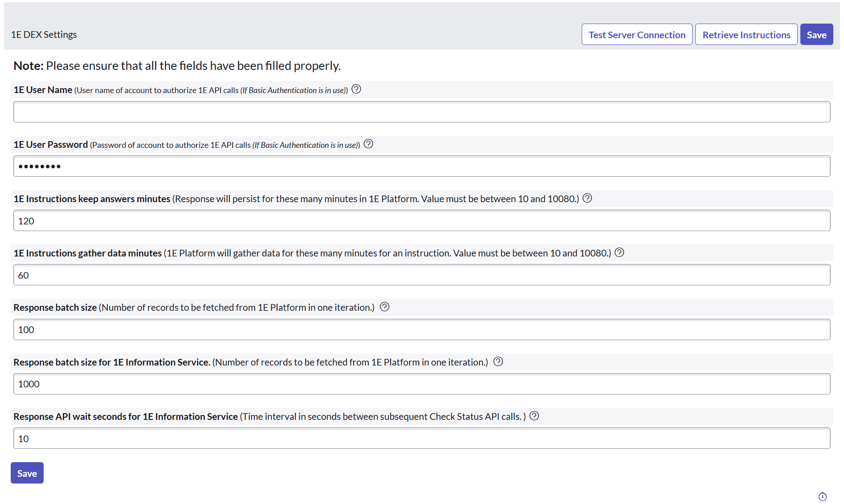This screenshot has height=504, width=844.
Task: Click help icon next to 1E User Name
Action: pyautogui.click(x=356, y=89)
